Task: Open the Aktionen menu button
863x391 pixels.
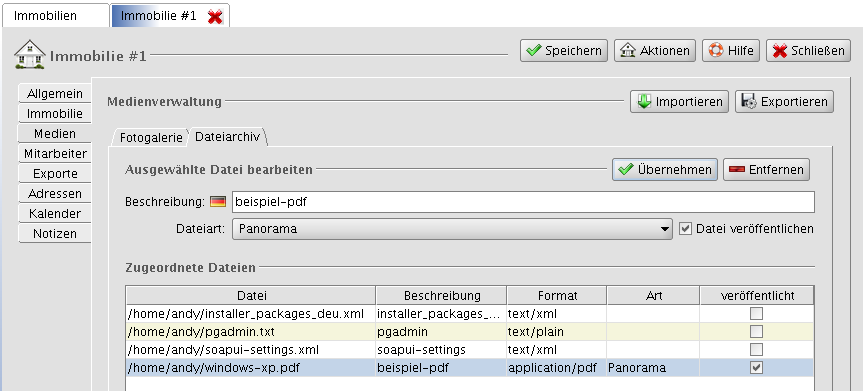Action: click(654, 51)
